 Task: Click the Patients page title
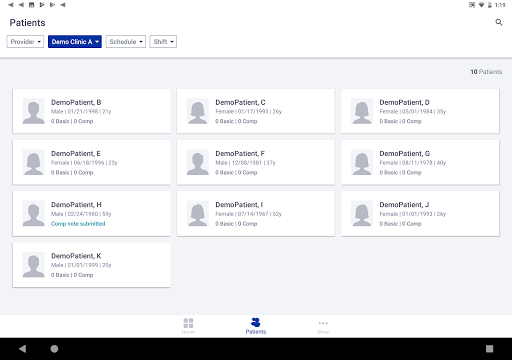coord(27,23)
